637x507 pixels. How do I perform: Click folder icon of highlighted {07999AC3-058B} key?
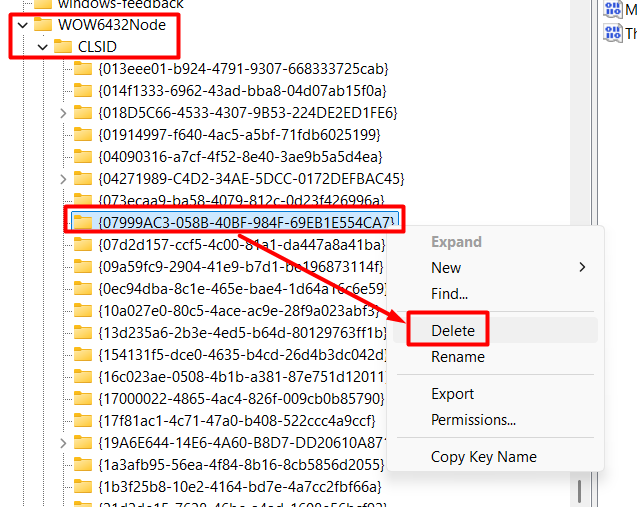pos(83,222)
